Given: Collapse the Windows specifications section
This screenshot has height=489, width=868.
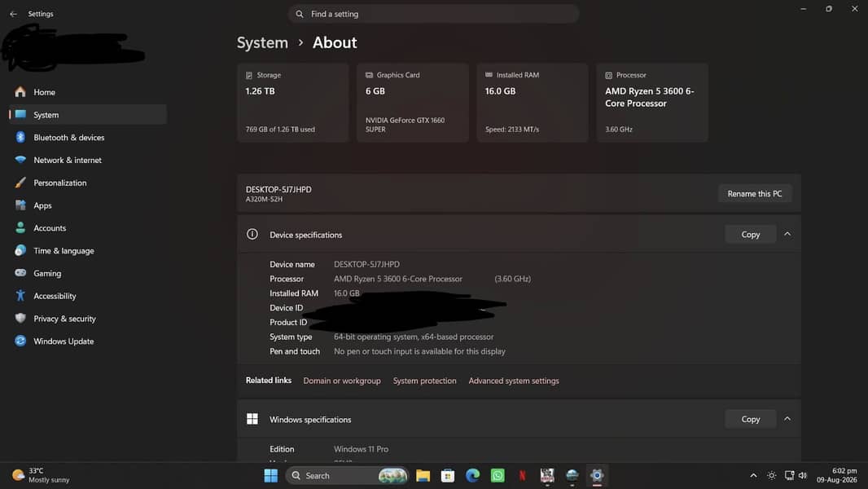Looking at the screenshot, I should coord(787,419).
